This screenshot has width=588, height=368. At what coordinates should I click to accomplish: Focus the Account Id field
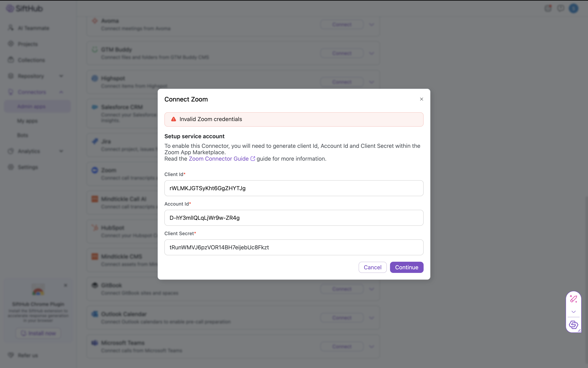[294, 218]
